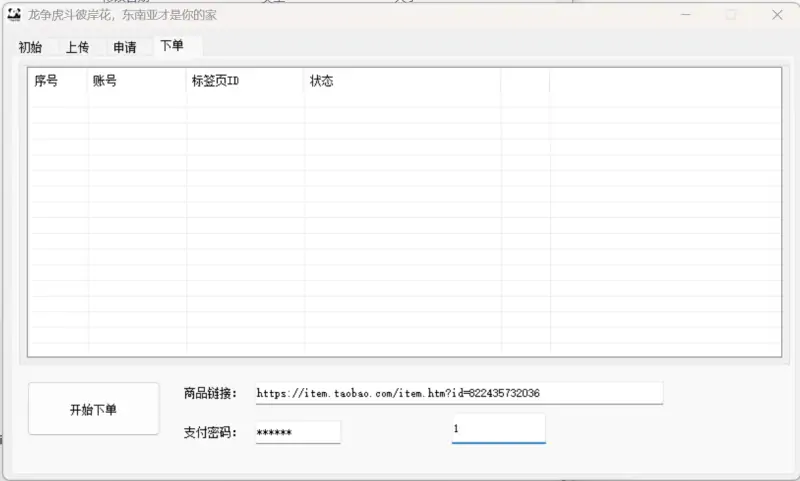Click the 支付密码 label text
This screenshot has height=481, width=800.
coord(211,432)
